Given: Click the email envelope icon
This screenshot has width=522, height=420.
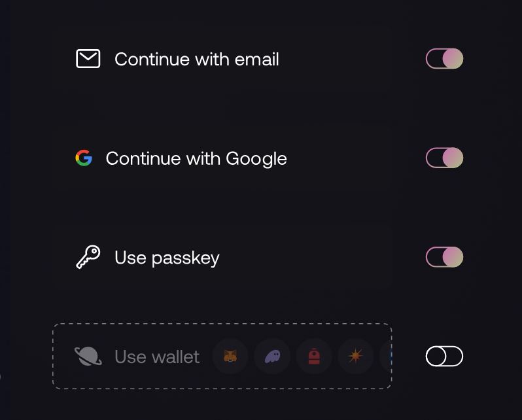Looking at the screenshot, I should tap(88, 59).
